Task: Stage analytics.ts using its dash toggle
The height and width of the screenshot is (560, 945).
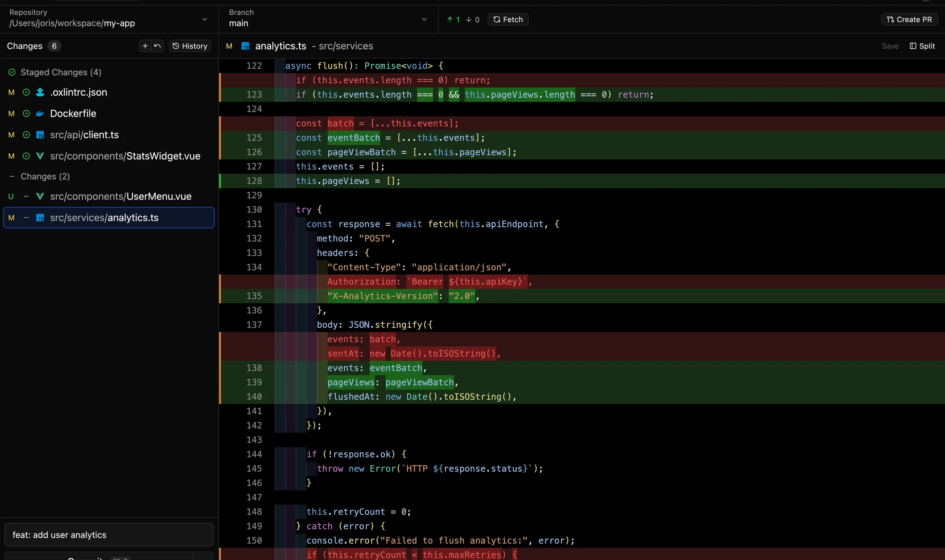Action: click(x=26, y=218)
